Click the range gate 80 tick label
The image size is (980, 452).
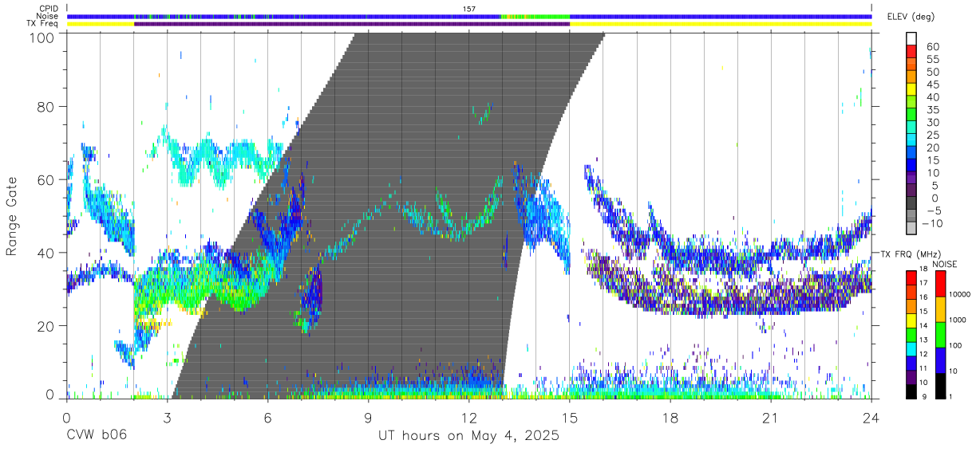47,106
